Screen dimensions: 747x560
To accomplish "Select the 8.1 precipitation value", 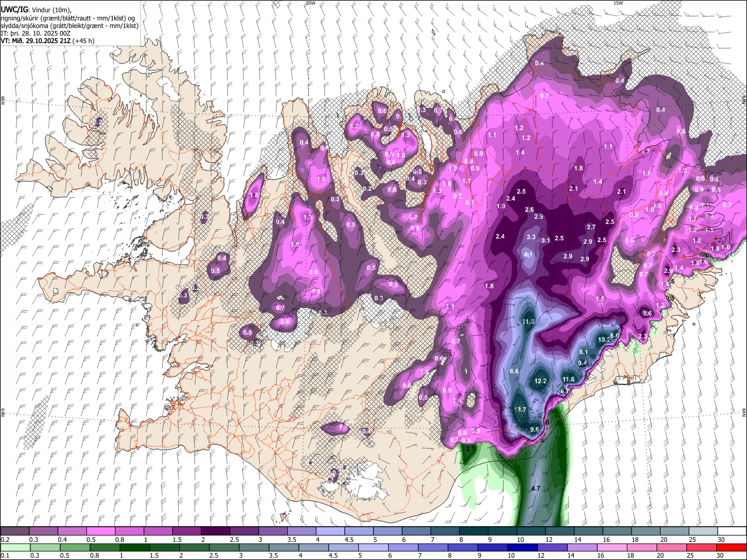I will tap(584, 352).
